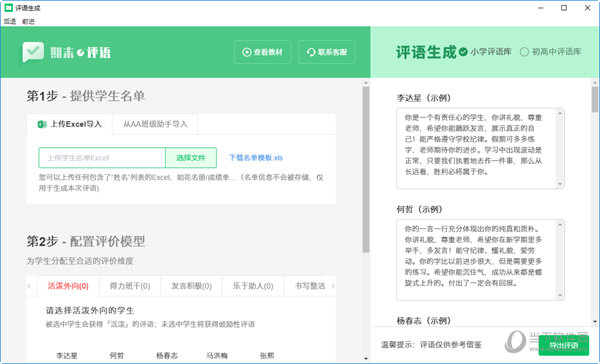Click 何哲（示例） heading
This screenshot has width=600, height=364.
419,209
